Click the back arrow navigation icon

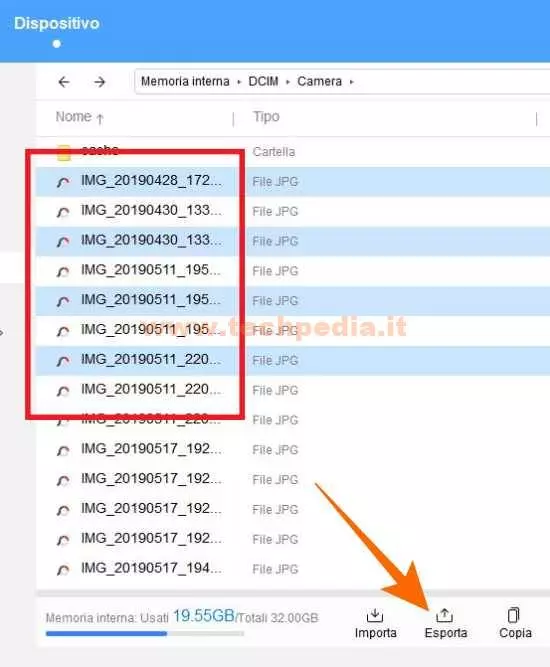pyautogui.click(x=64, y=82)
